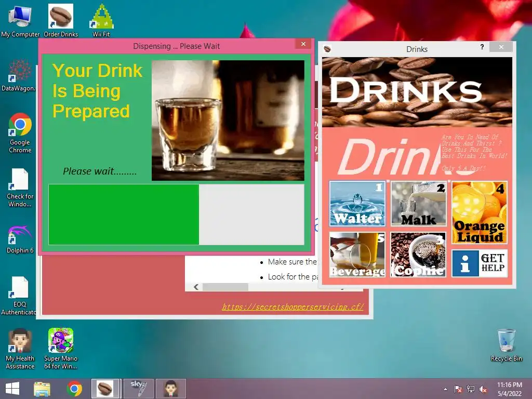Open the Windows Start button
532x399 pixels.
pyautogui.click(x=12, y=389)
